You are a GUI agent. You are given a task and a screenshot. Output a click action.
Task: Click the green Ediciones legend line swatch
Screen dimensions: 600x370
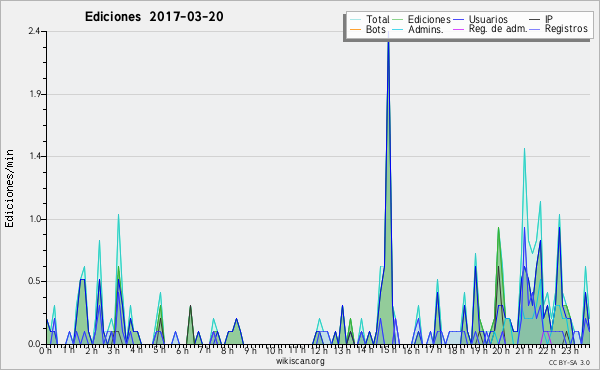[398, 20]
